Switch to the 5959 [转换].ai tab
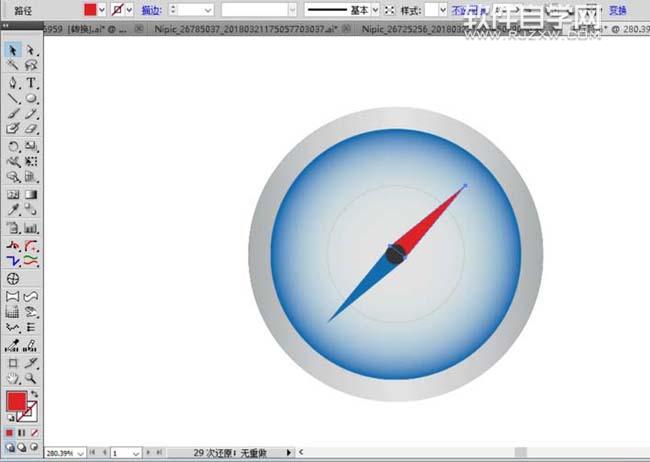 pyautogui.click(x=86, y=29)
